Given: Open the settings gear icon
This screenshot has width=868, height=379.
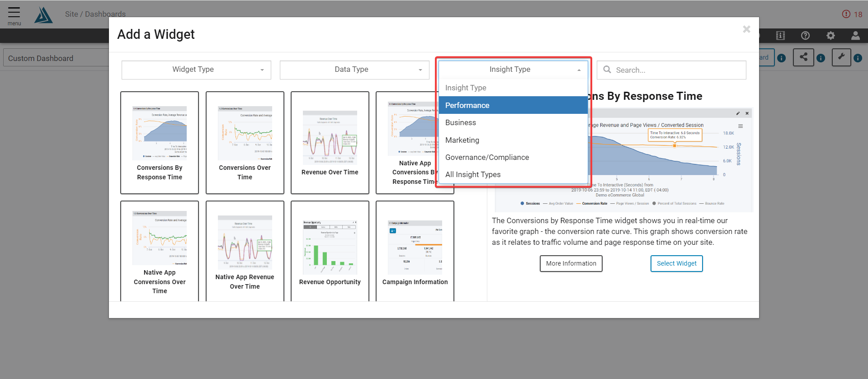Looking at the screenshot, I should click(x=830, y=36).
